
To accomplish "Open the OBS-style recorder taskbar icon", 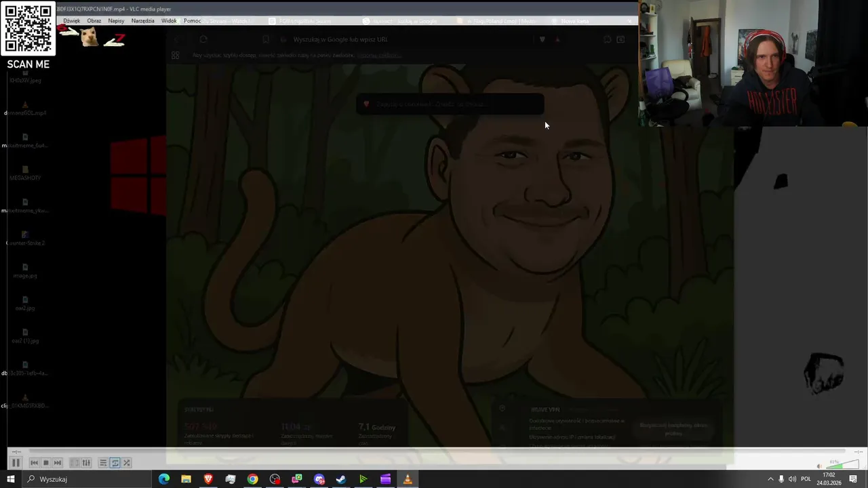I will (275, 479).
